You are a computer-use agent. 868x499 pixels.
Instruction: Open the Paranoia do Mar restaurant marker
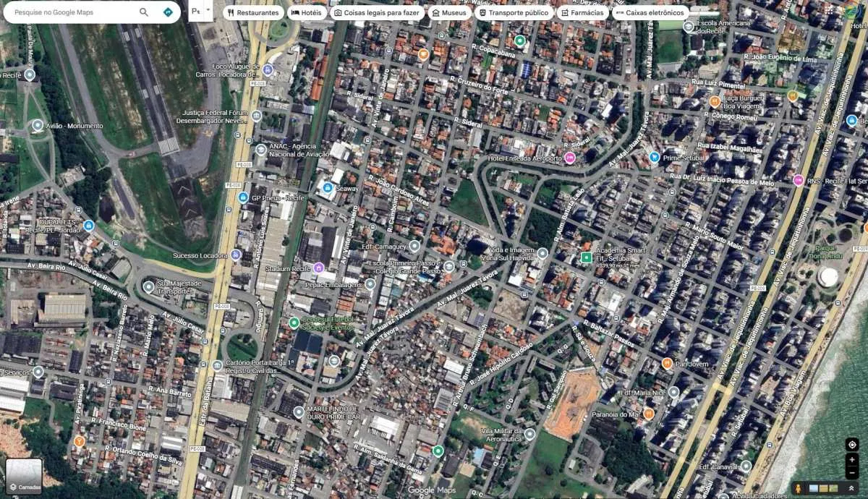(649, 414)
